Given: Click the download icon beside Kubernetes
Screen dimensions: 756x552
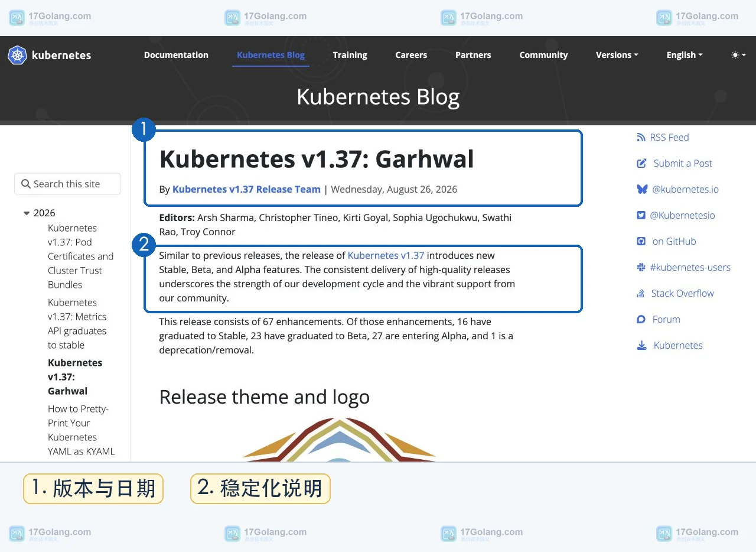Looking at the screenshot, I should click(x=641, y=345).
